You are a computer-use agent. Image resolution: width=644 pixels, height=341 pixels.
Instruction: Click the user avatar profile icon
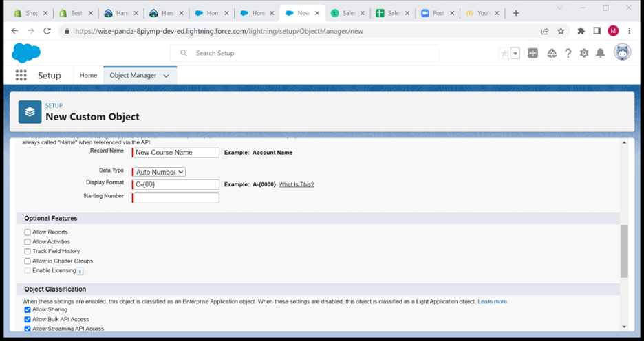622,53
